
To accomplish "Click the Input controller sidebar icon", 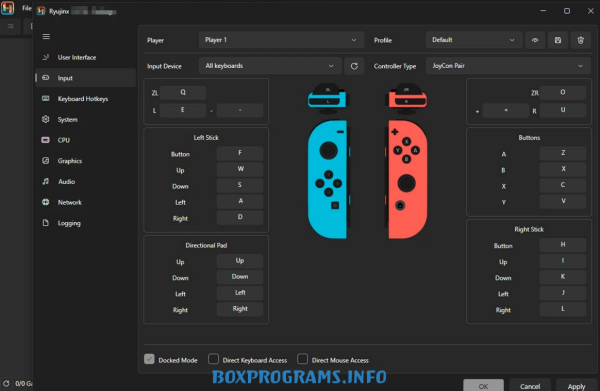I will click(46, 78).
